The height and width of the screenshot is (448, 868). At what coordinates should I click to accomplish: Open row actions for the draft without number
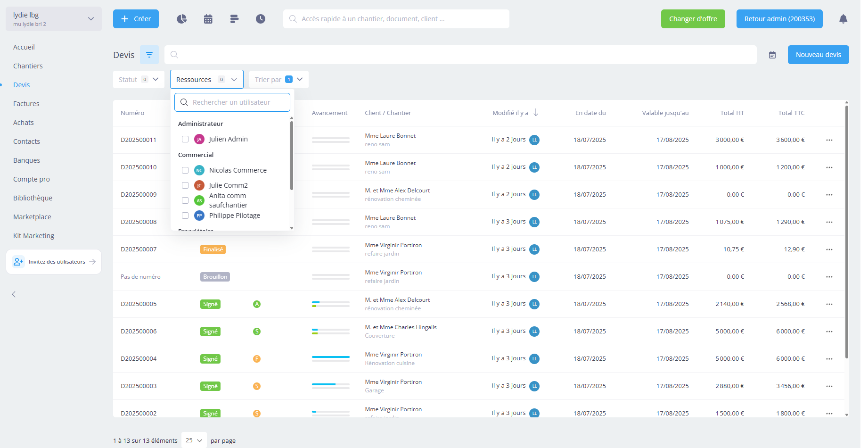coord(829,277)
